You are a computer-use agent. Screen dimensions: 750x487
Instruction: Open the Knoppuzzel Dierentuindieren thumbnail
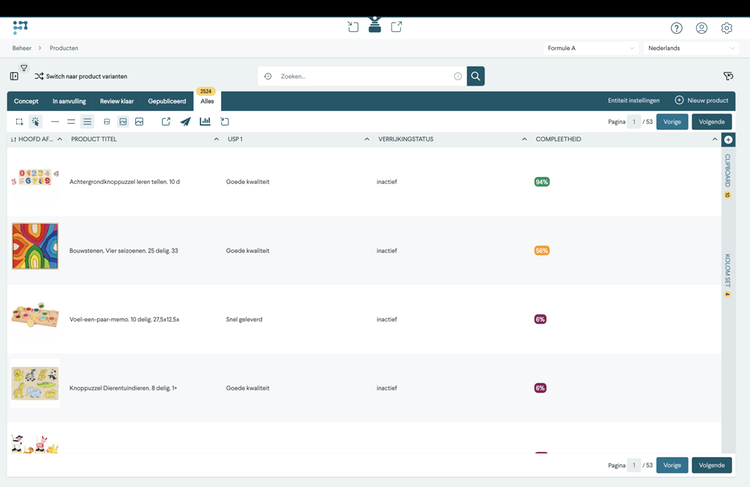tap(35, 383)
